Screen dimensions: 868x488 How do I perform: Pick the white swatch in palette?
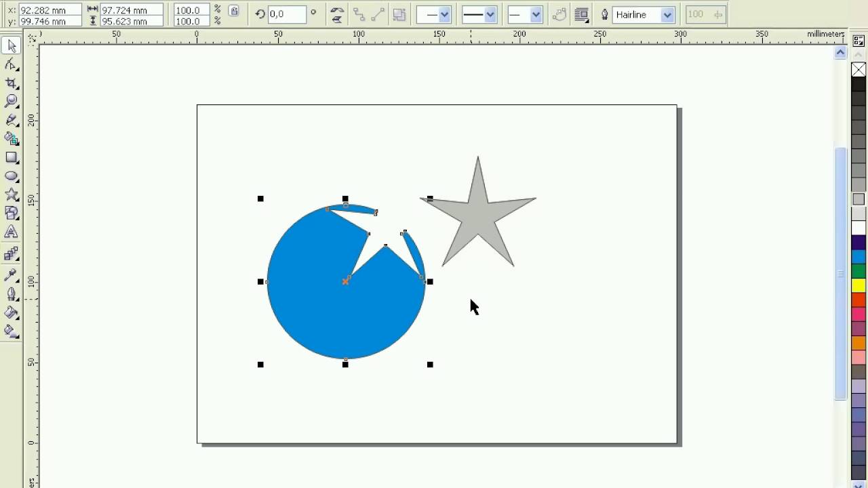tap(859, 228)
